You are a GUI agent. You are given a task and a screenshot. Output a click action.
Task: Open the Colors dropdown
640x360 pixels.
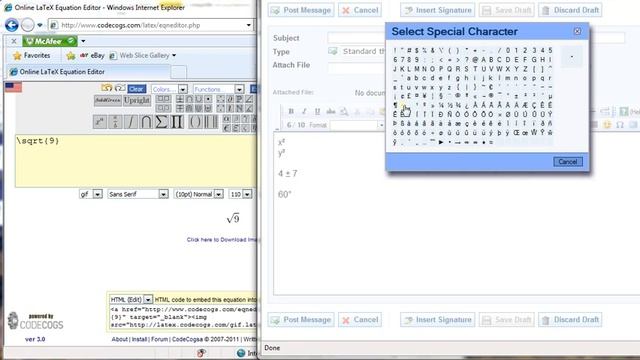[169, 89]
